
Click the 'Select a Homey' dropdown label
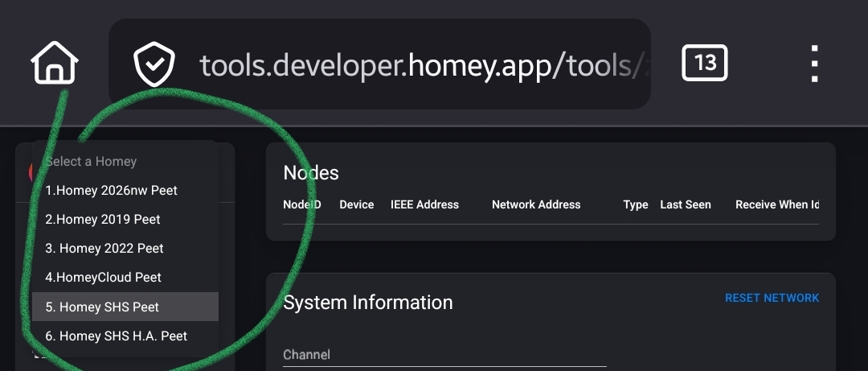pyautogui.click(x=91, y=162)
